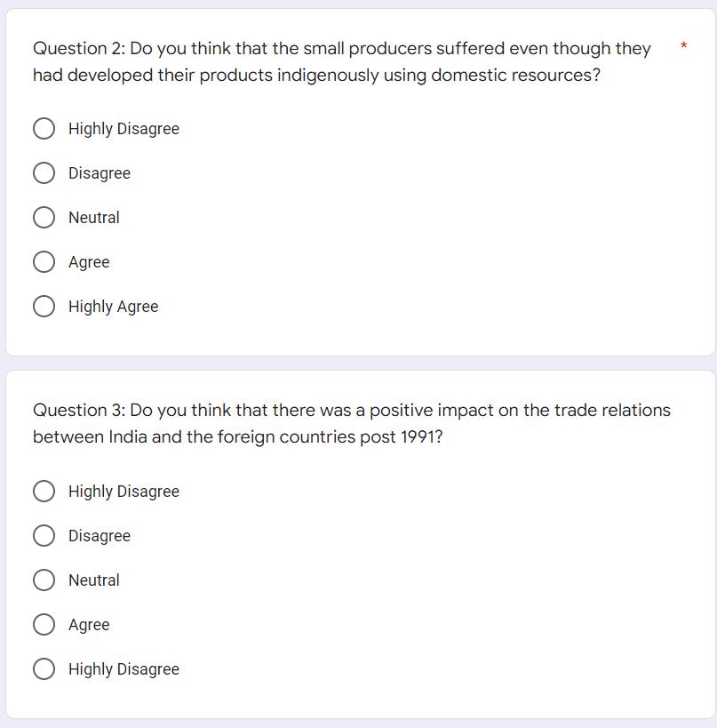Select Highly Disagree radio button for Question 2
Viewport: 717px width, 728px height.
click(x=44, y=129)
